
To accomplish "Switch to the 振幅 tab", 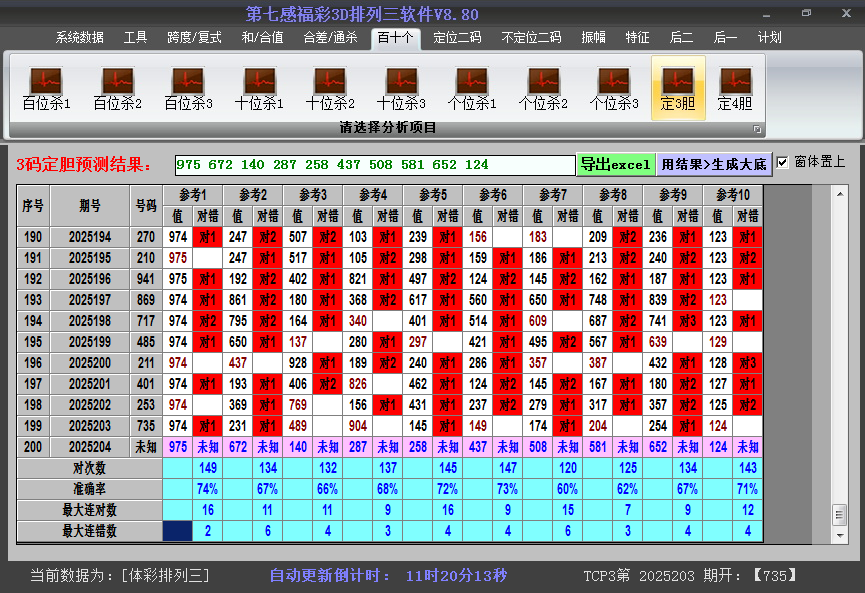I will click(593, 38).
